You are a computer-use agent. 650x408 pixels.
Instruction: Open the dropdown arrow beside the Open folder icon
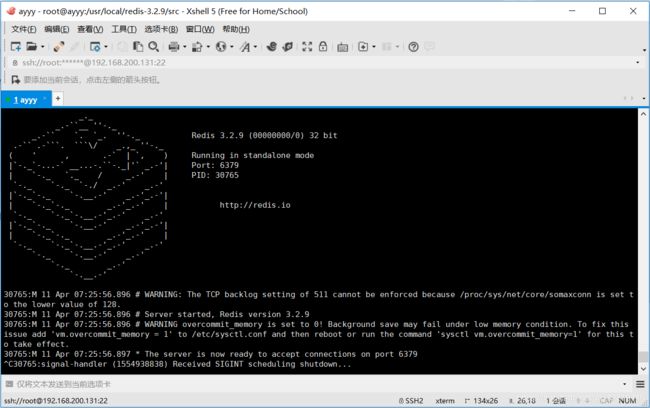[x=43, y=47]
